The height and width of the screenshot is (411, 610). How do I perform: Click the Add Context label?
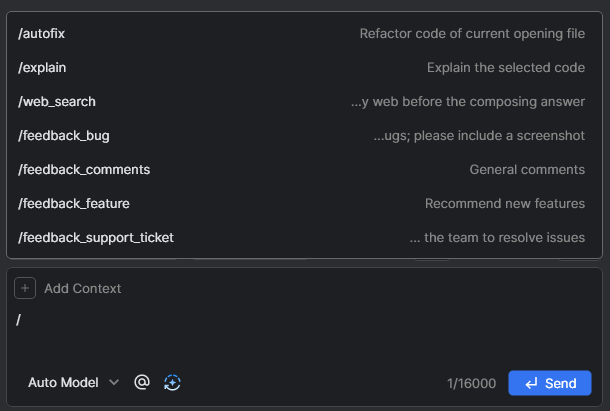pyautogui.click(x=82, y=288)
